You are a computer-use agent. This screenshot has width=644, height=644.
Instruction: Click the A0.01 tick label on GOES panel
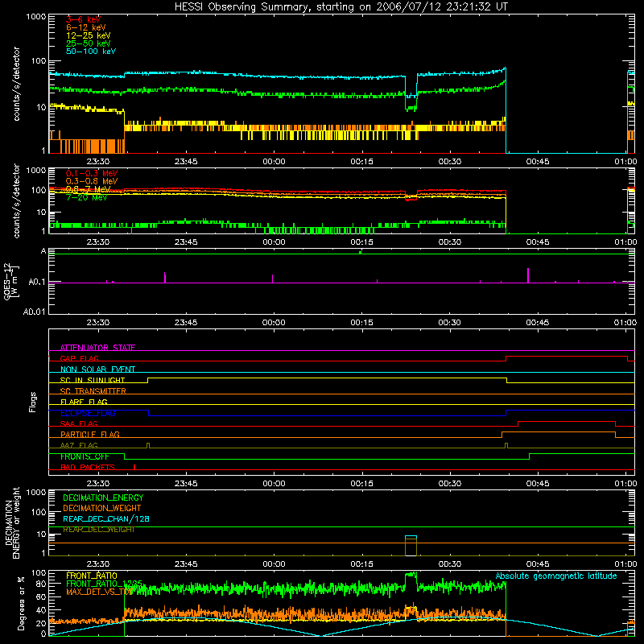coord(34,312)
